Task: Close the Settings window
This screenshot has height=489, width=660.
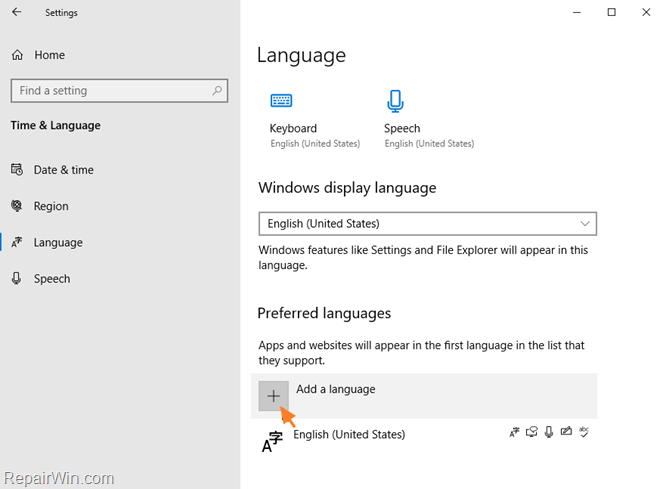Action: 646,12
